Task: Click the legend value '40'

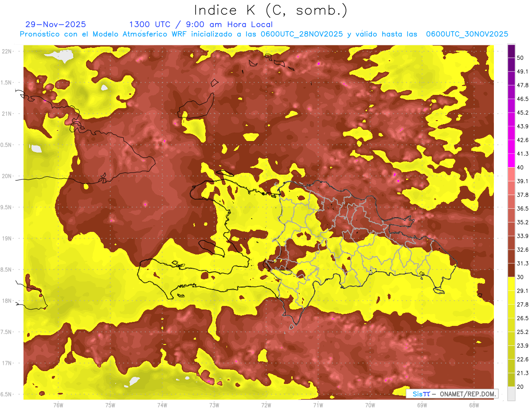Action: tap(520, 168)
